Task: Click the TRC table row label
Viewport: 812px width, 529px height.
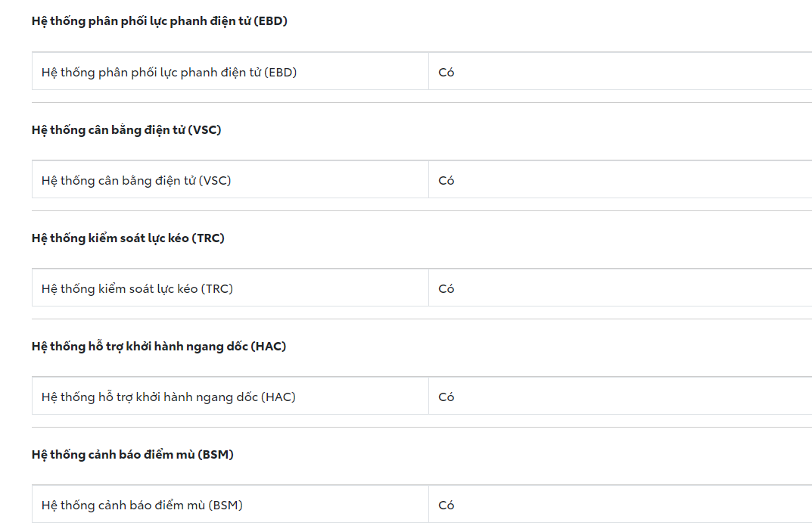Action: click(137, 289)
